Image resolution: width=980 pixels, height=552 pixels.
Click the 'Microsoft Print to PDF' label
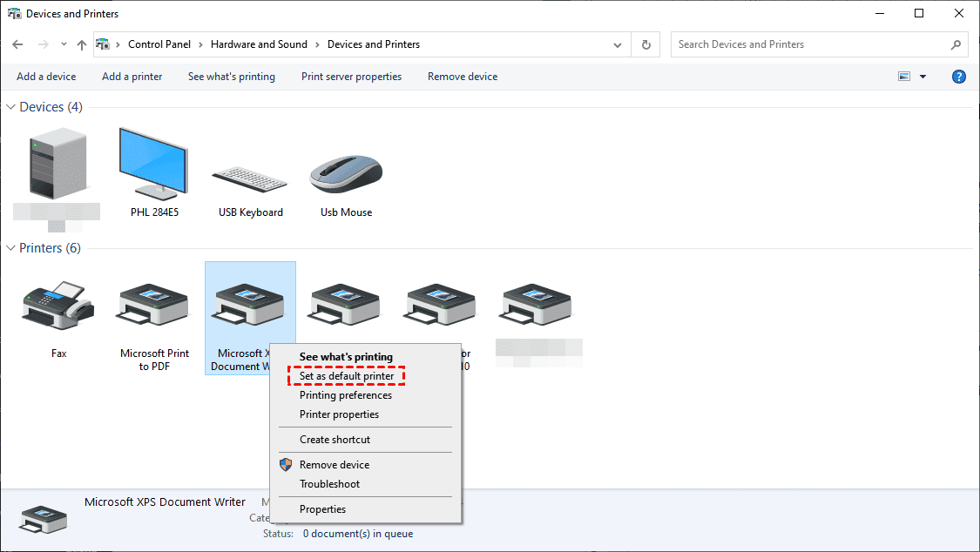coord(154,360)
